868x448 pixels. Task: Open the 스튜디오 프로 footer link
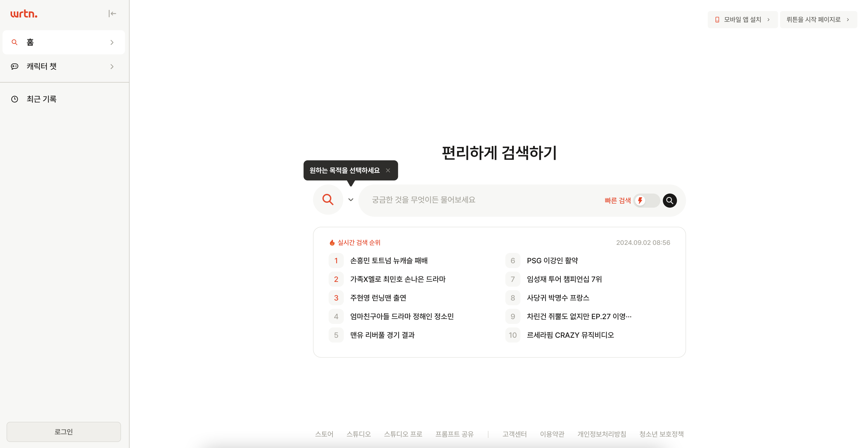(x=403, y=434)
